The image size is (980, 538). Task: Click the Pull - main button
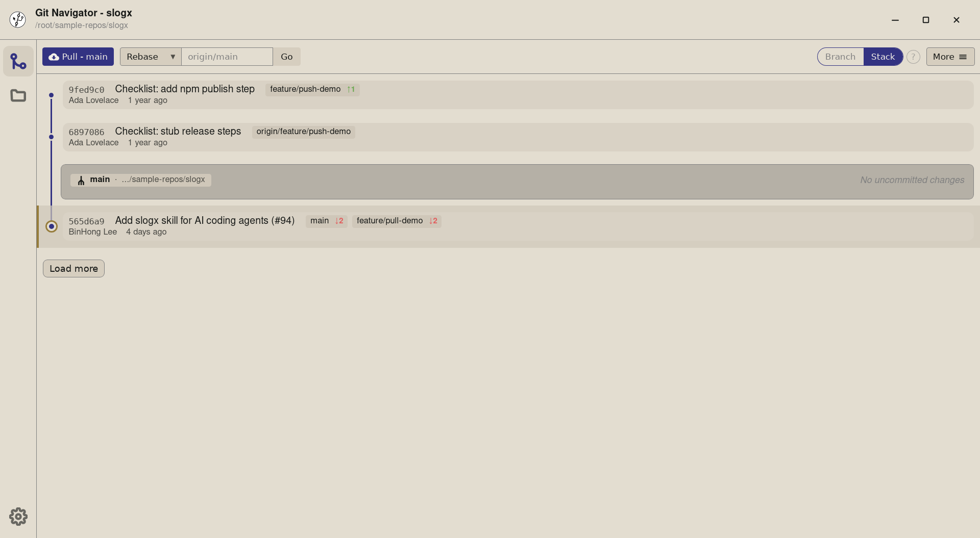78,57
